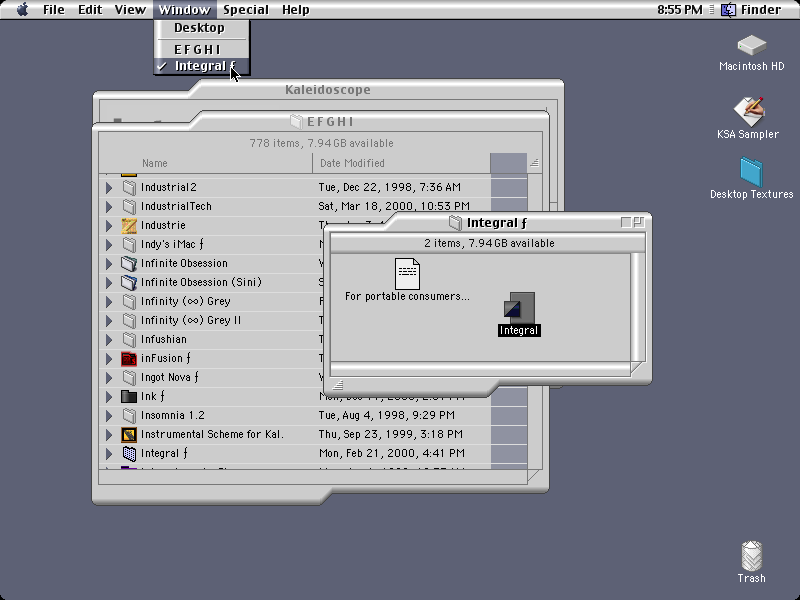The height and width of the screenshot is (600, 800).
Task: Open the Edit menu
Action: [x=90, y=10]
